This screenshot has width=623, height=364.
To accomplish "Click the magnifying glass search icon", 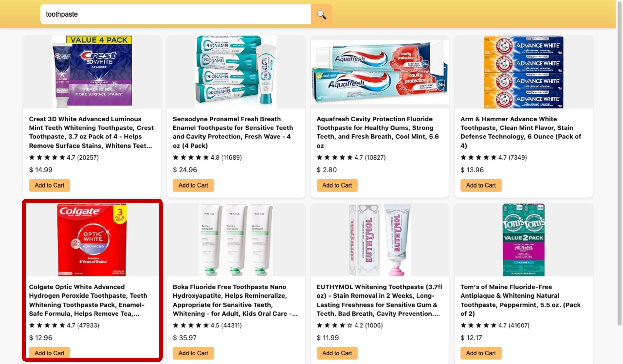I will click(x=321, y=14).
